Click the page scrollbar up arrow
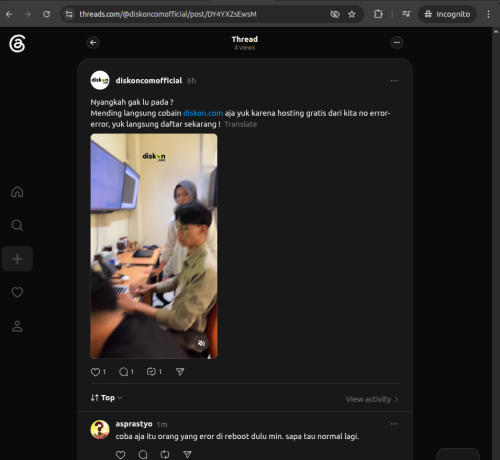The width and height of the screenshot is (500, 460). click(495, 31)
